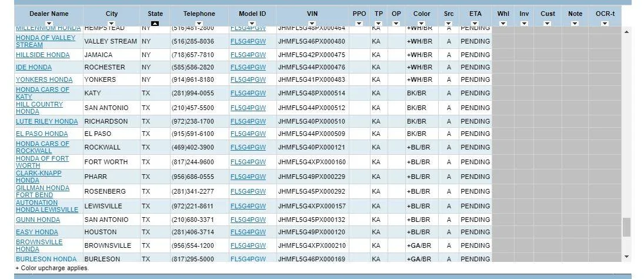Open the PPO column filter dropdown
The image size is (644, 279).
tap(359, 24)
